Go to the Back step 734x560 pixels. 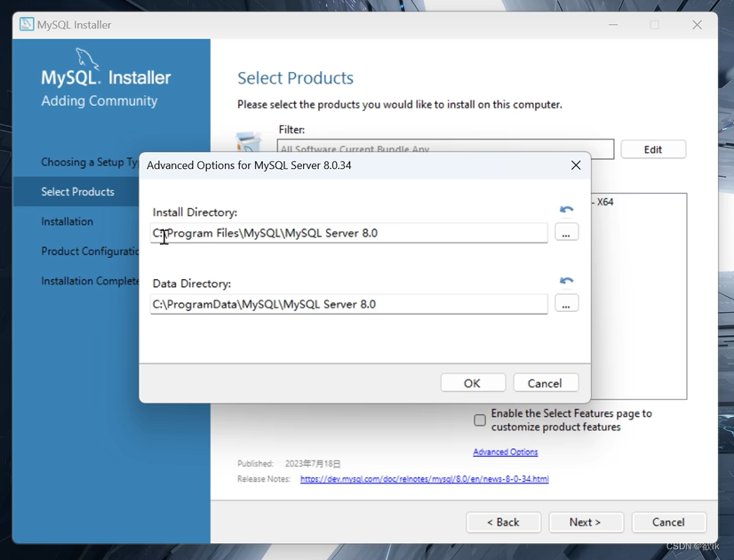click(x=503, y=522)
